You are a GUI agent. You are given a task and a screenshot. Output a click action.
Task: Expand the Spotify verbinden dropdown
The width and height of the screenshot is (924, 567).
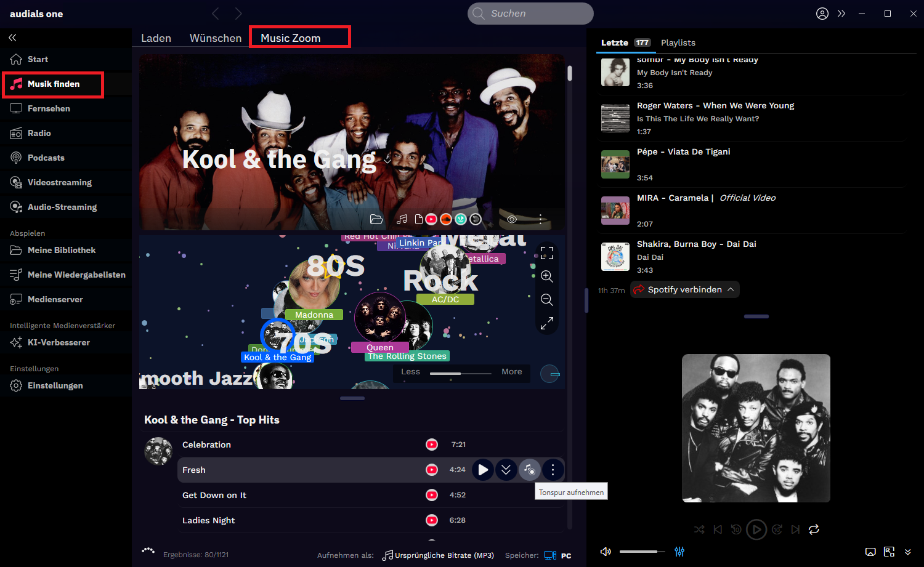(731, 289)
